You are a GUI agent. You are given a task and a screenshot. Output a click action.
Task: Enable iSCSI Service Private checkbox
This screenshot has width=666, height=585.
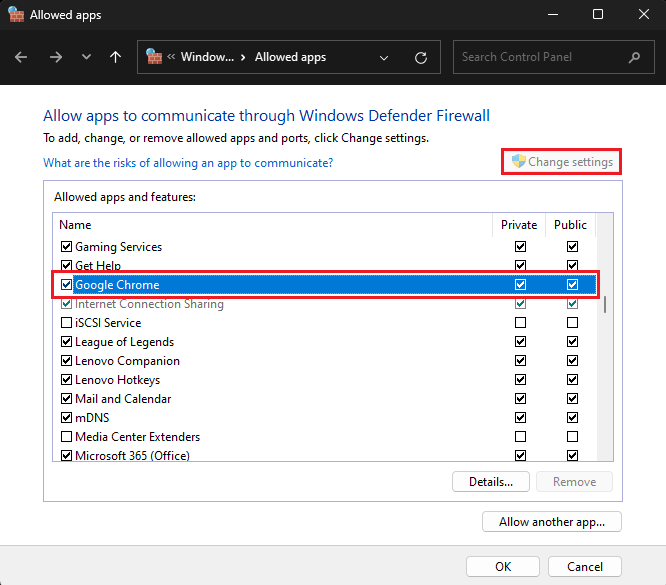point(520,323)
